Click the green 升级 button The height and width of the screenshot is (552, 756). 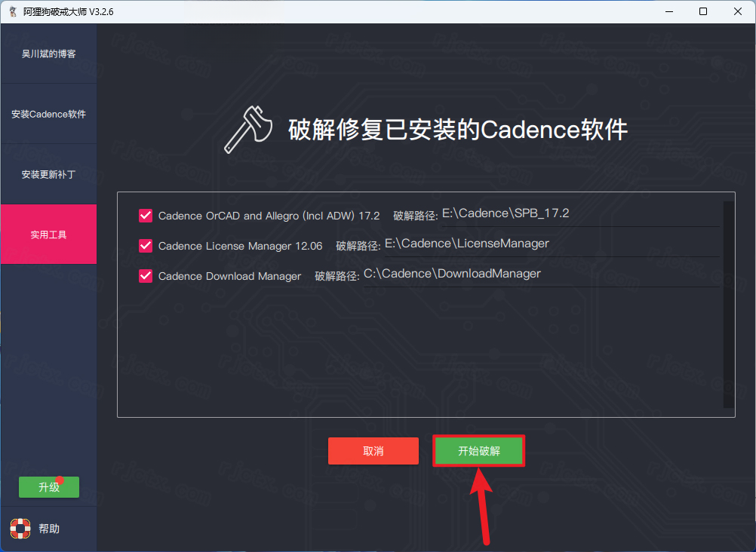point(49,487)
